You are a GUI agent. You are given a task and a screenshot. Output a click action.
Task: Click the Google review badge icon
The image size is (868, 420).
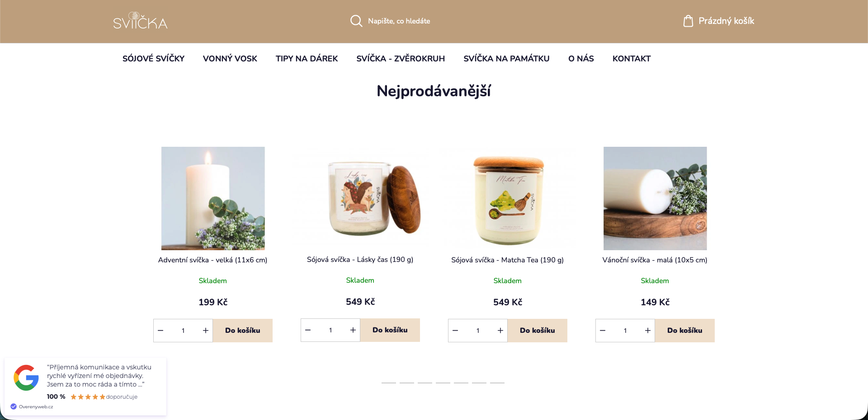tap(26, 378)
